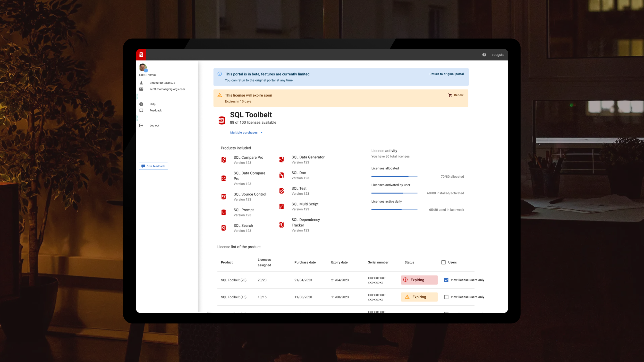
Task: Click the Status column header
Action: click(409, 262)
